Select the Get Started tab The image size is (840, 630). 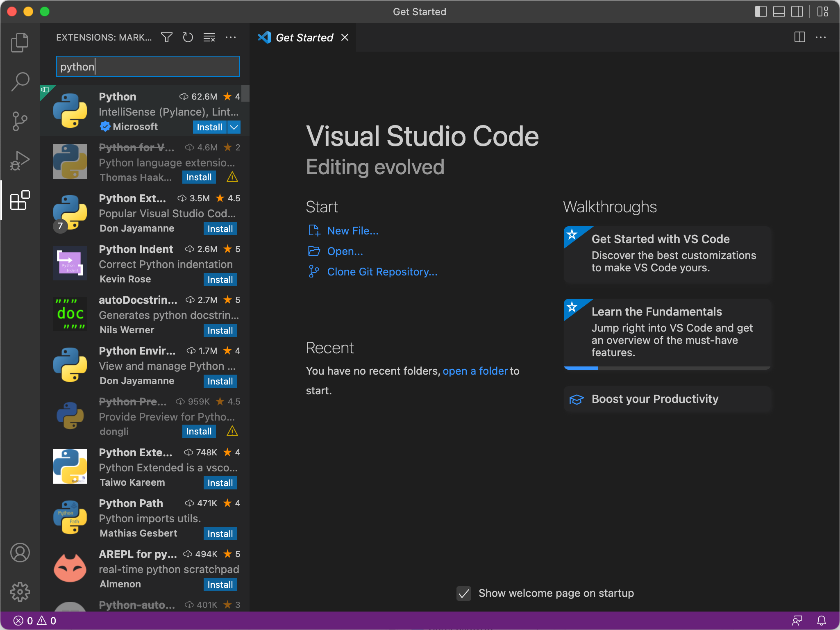(x=304, y=38)
